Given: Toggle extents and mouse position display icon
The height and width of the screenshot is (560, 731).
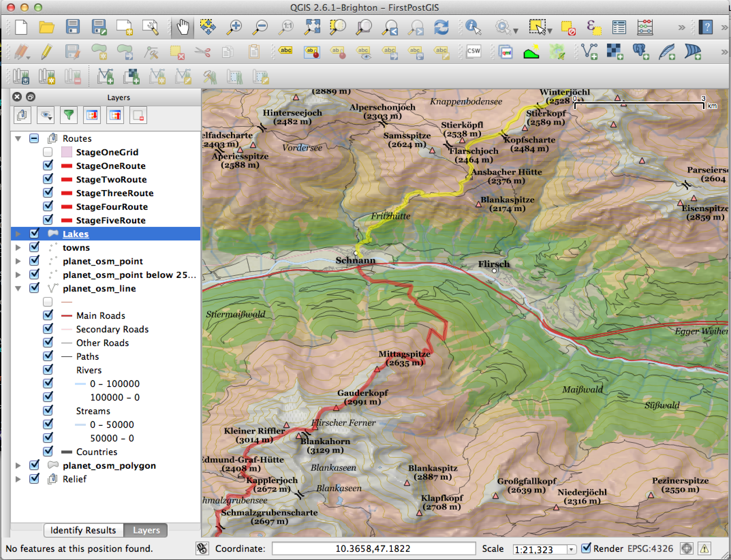Looking at the screenshot, I should (202, 548).
